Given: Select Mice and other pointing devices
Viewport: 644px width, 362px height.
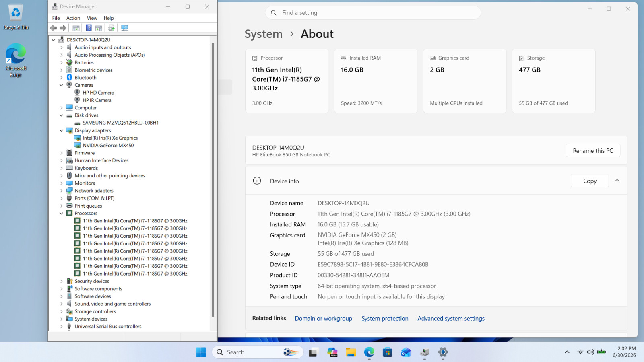Looking at the screenshot, I should click(x=110, y=176).
